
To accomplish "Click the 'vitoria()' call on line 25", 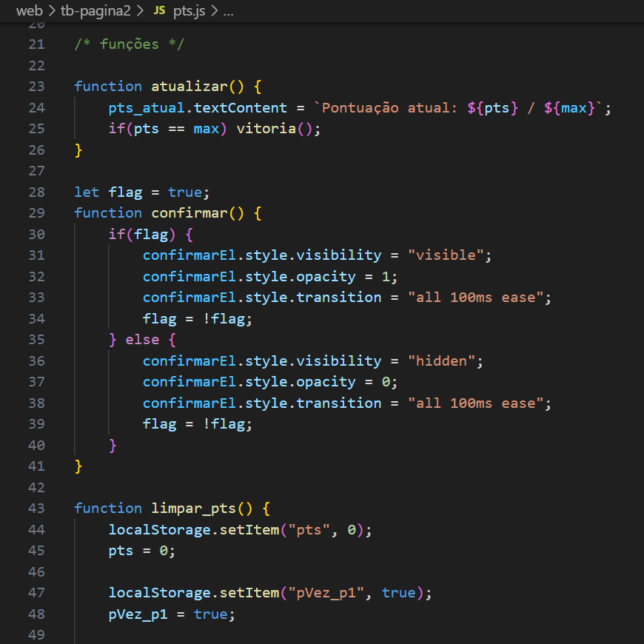I will (x=278, y=128).
